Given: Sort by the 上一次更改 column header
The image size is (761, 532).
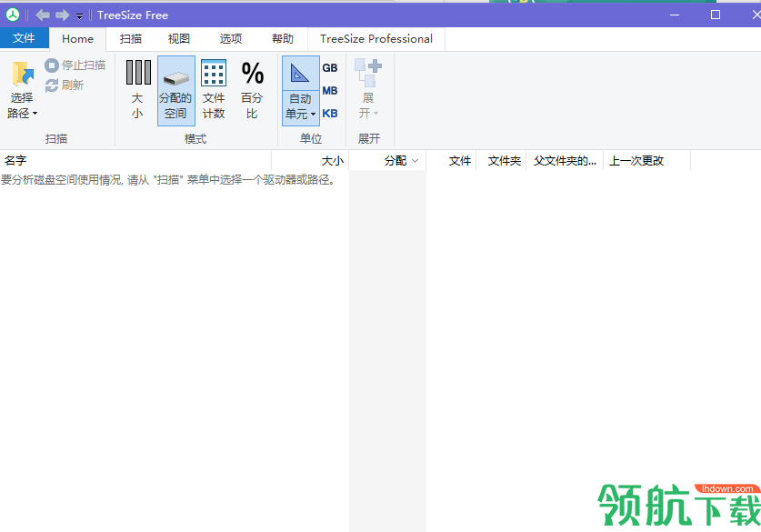Looking at the screenshot, I should click(647, 161).
